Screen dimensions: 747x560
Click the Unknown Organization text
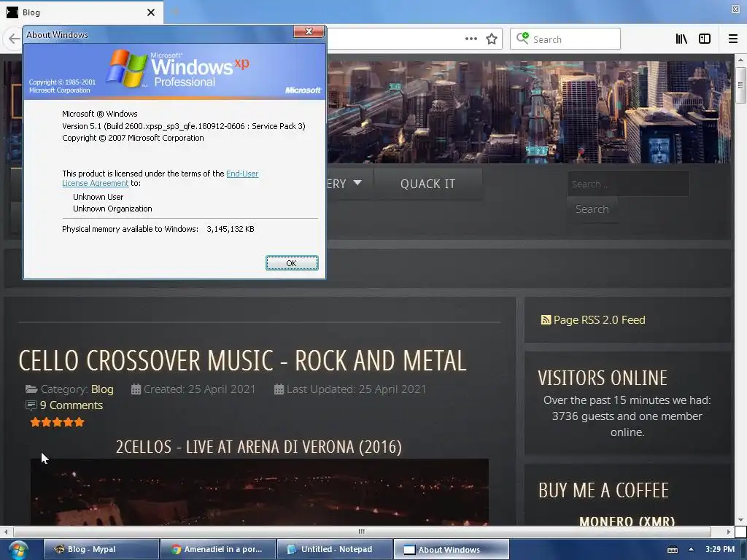pos(112,209)
